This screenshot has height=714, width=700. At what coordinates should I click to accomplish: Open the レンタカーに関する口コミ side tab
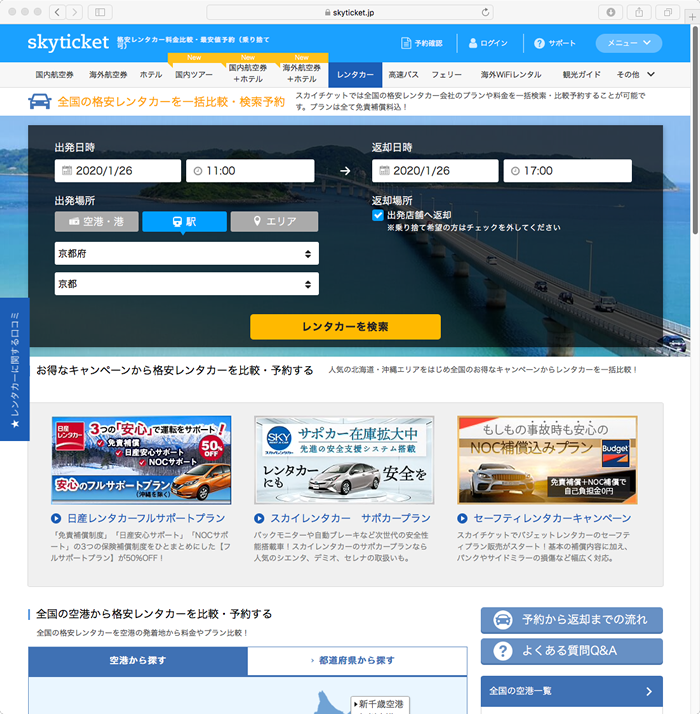click(15, 369)
